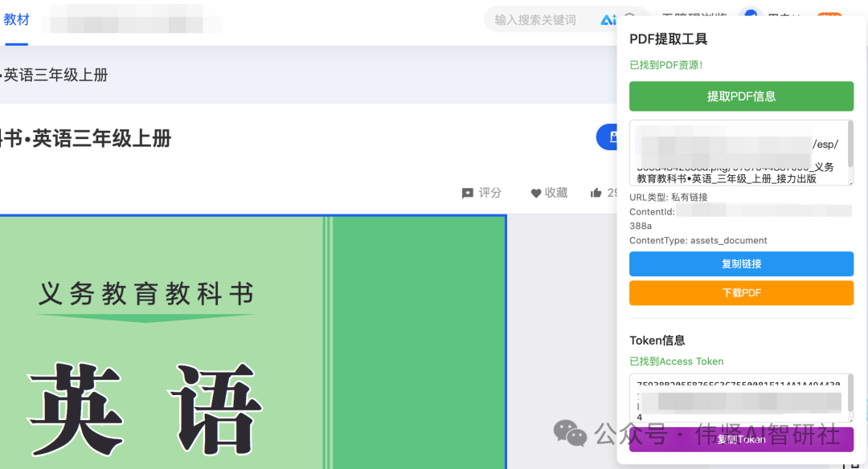Click the AI icon in search box
This screenshot has width=868, height=469.
pyautogui.click(x=608, y=20)
